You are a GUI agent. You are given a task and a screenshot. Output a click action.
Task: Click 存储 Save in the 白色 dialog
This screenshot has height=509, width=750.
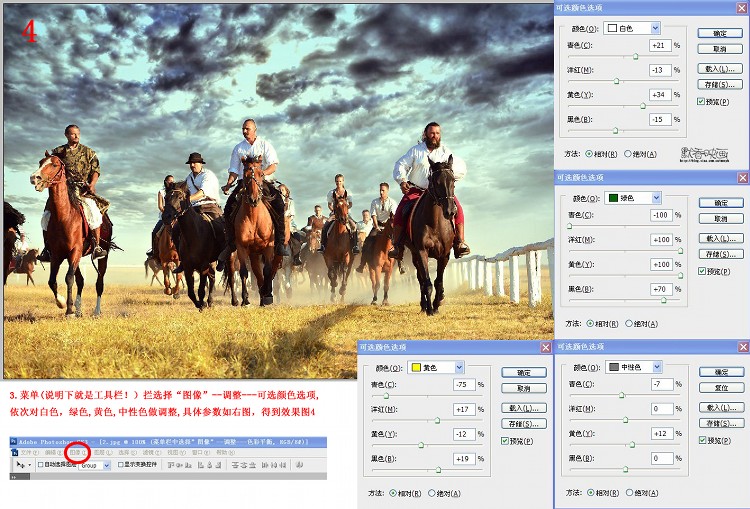coord(720,85)
